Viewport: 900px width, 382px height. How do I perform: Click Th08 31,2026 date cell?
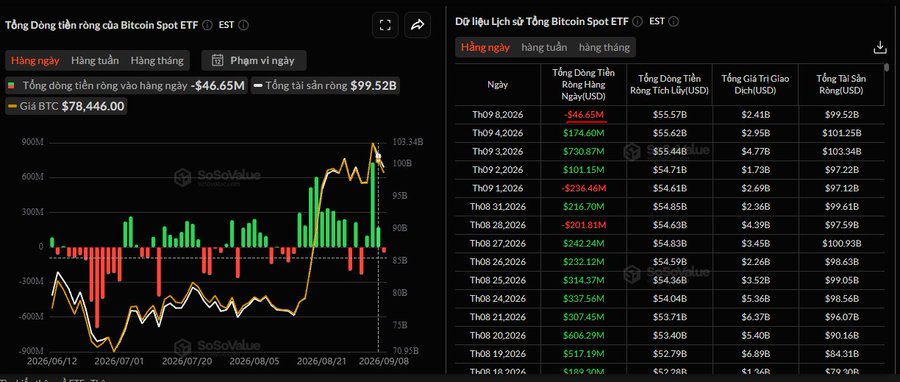tap(498, 206)
